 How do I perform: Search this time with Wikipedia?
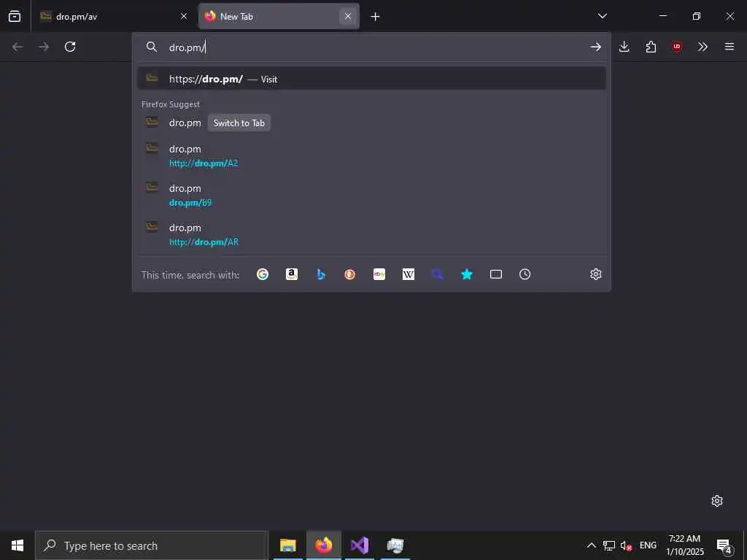pos(409,274)
